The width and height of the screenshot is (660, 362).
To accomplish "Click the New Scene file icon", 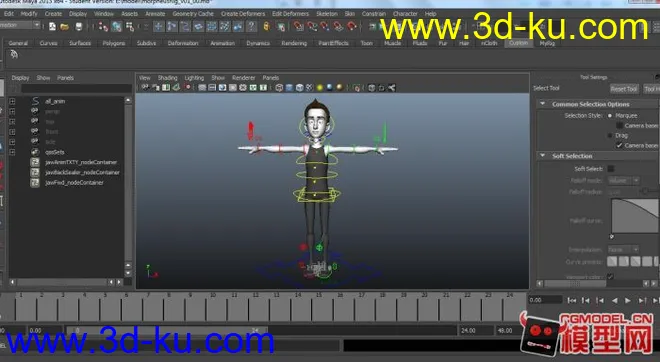I will (52, 27).
